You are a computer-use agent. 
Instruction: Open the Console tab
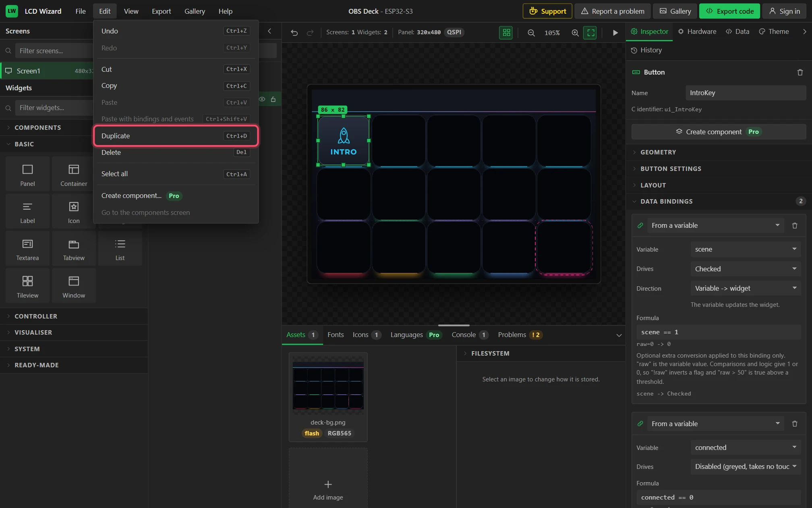click(470, 335)
